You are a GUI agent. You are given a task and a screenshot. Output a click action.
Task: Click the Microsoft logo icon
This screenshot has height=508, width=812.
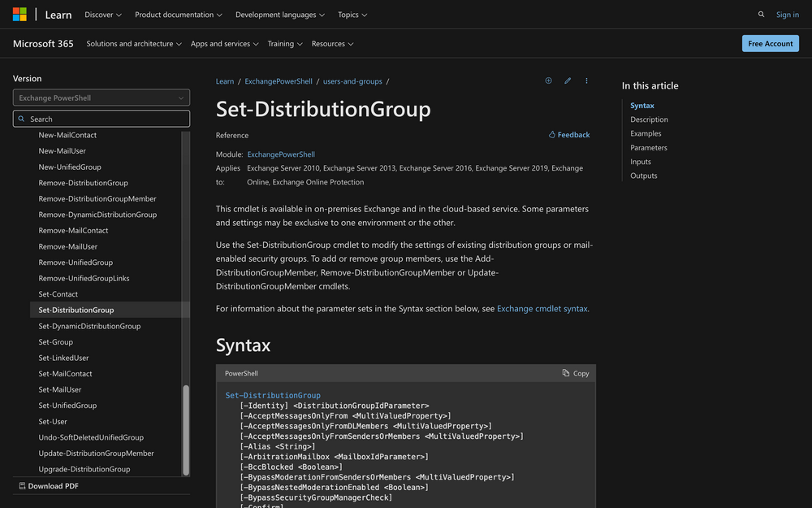click(19, 15)
